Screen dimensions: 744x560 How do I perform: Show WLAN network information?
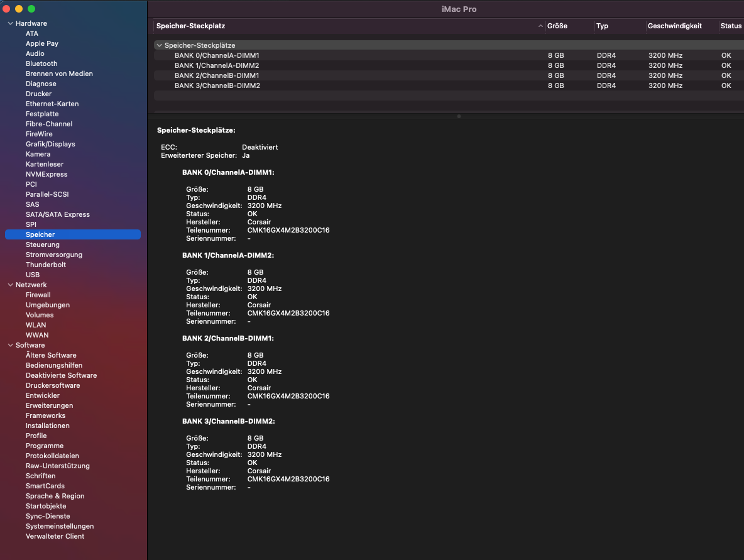[x=36, y=325]
